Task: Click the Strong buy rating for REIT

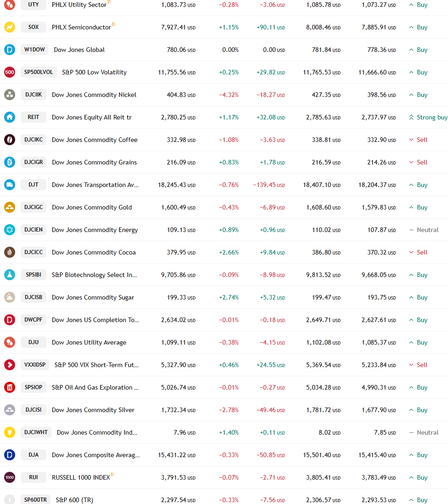Action: click(x=428, y=117)
